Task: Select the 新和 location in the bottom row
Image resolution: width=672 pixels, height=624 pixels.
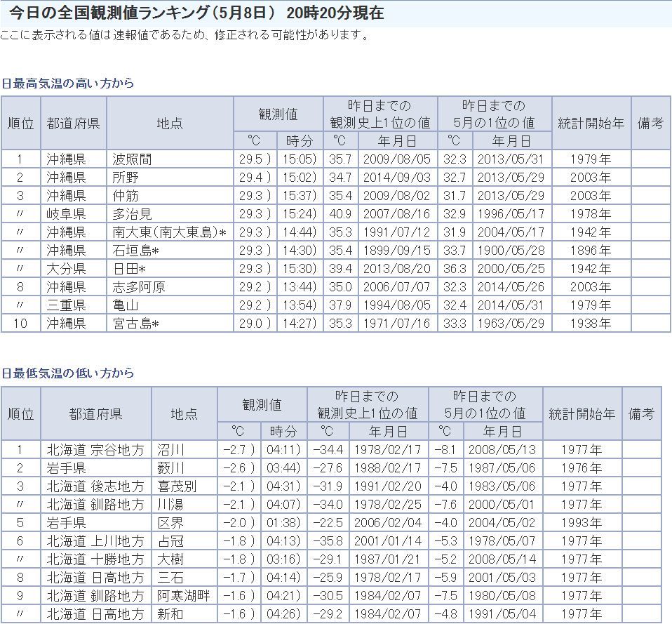Action: (170, 614)
